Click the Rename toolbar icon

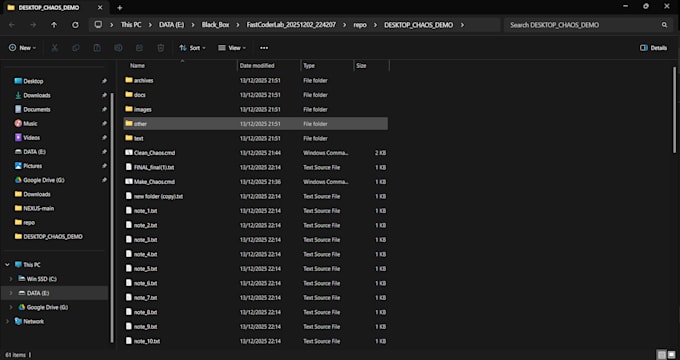coord(118,48)
